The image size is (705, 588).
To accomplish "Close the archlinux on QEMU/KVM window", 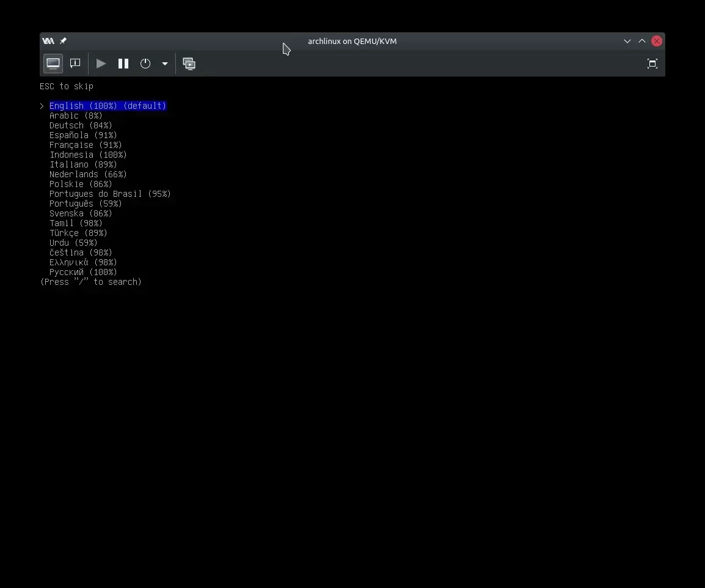I will [x=657, y=41].
